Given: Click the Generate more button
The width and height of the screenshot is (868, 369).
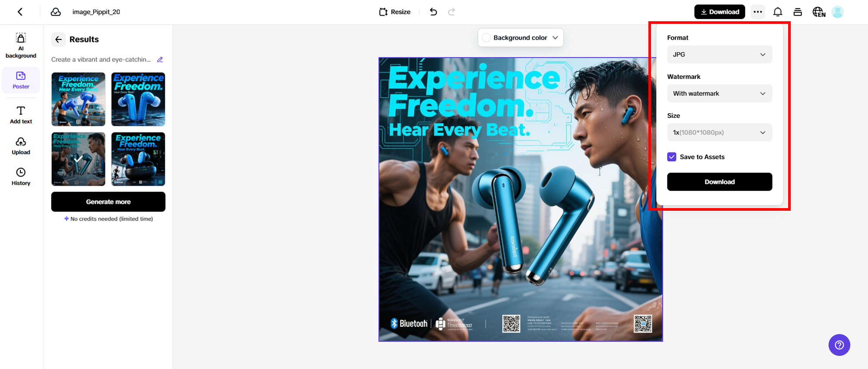Looking at the screenshot, I should tap(108, 202).
